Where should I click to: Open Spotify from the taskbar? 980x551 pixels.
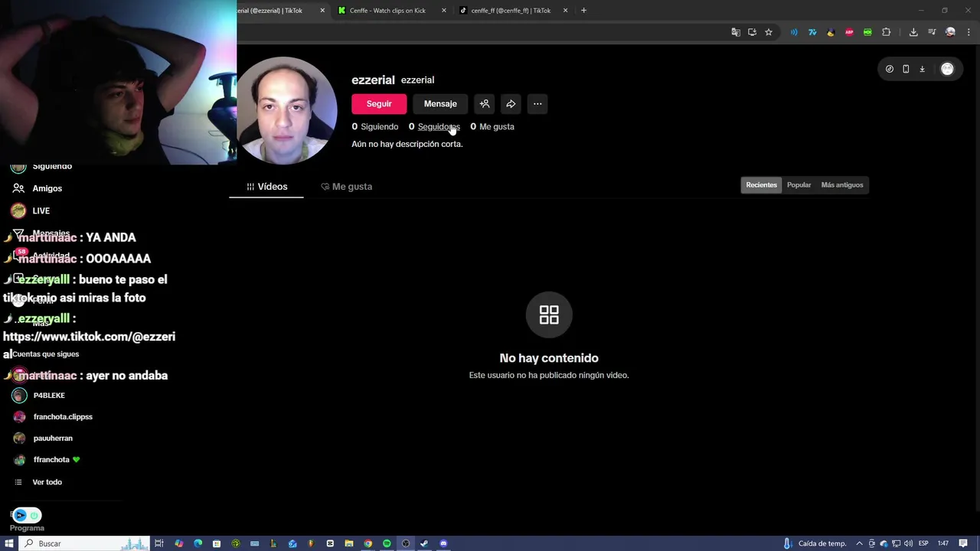click(387, 543)
